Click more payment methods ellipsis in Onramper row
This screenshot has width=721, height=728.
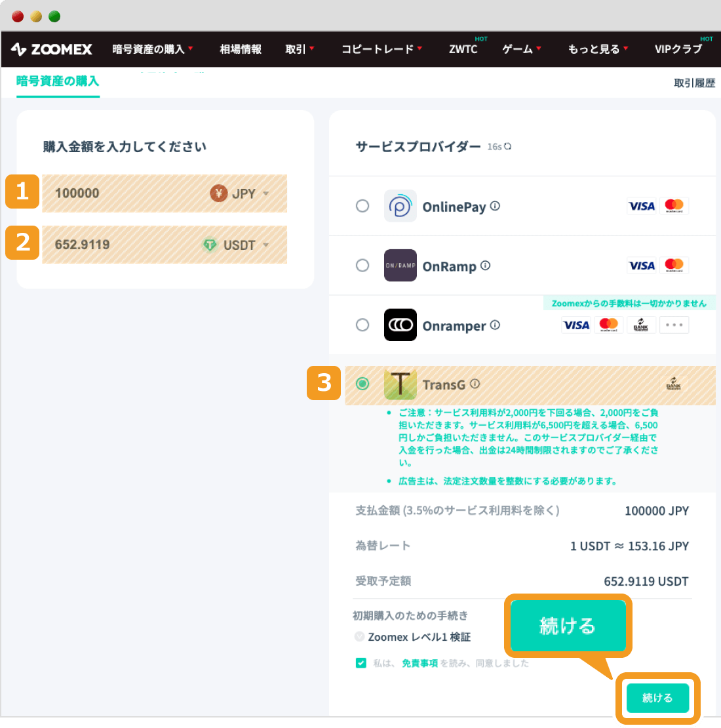click(x=674, y=325)
